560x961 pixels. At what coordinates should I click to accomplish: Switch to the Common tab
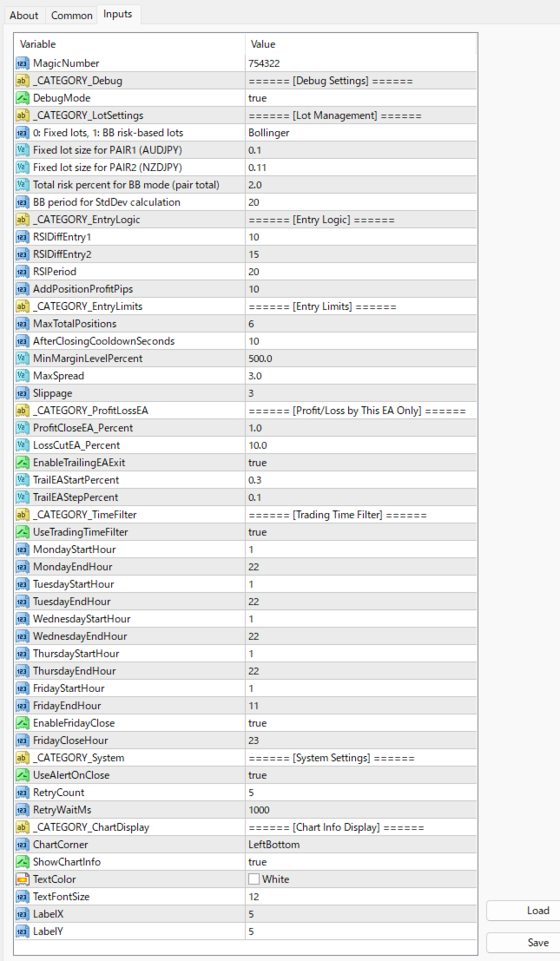click(x=72, y=16)
